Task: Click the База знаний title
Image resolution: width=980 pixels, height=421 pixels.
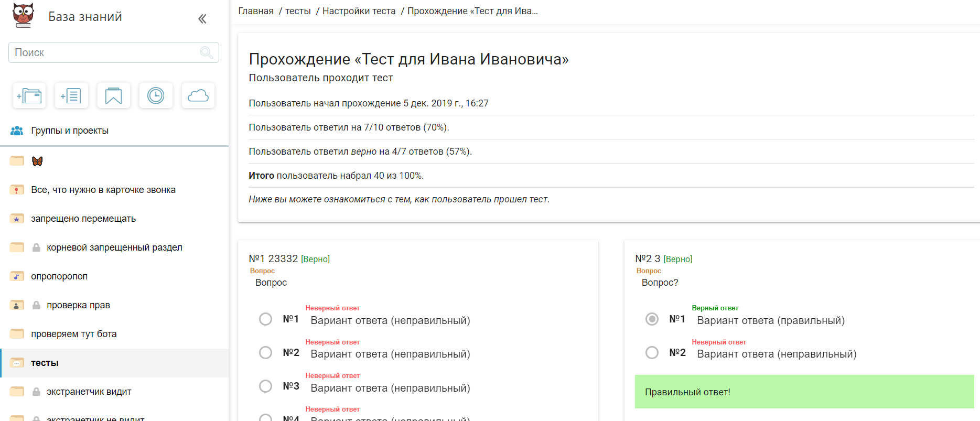Action: [85, 17]
